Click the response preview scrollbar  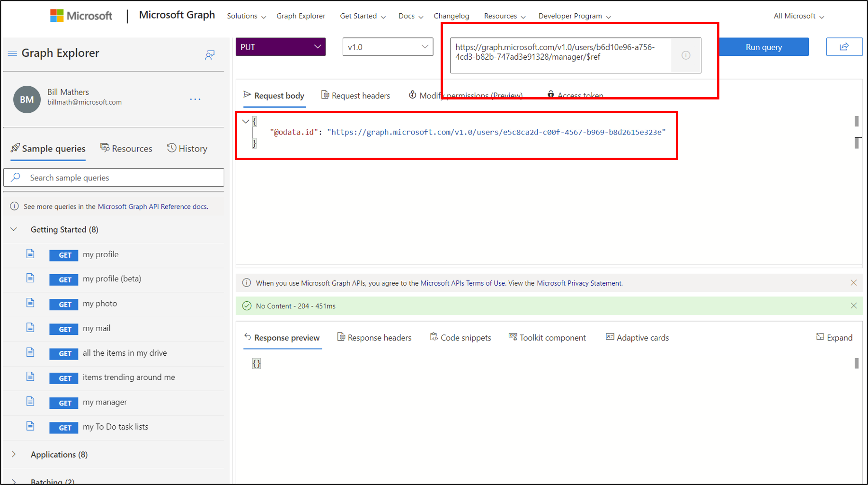click(857, 363)
